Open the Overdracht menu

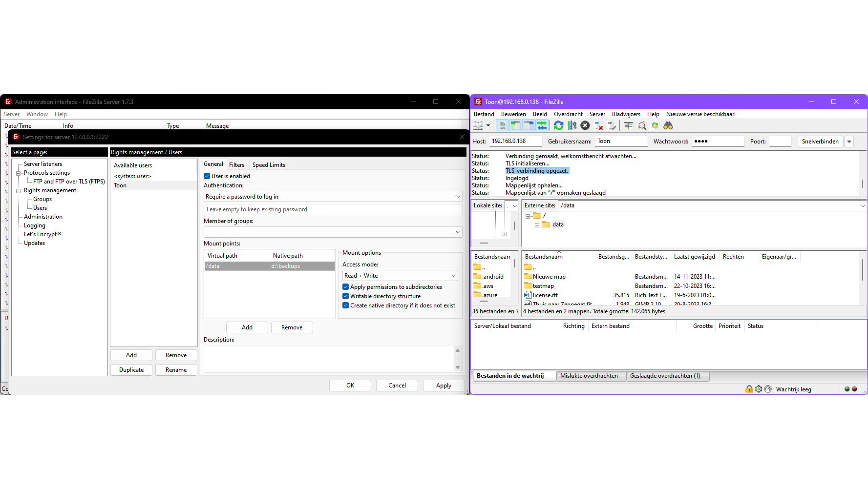pos(568,114)
